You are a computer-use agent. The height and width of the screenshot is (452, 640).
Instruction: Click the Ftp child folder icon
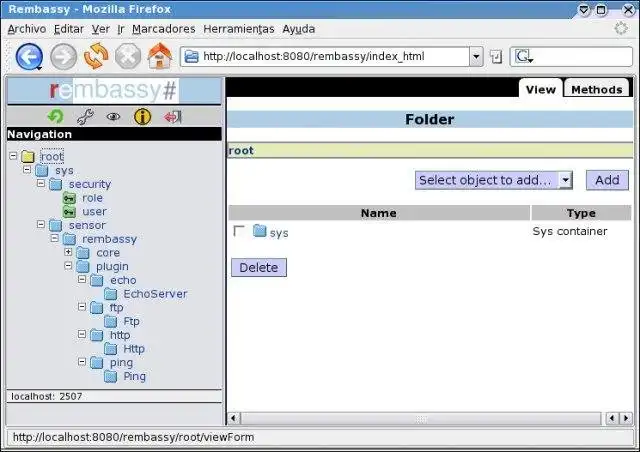click(111, 322)
